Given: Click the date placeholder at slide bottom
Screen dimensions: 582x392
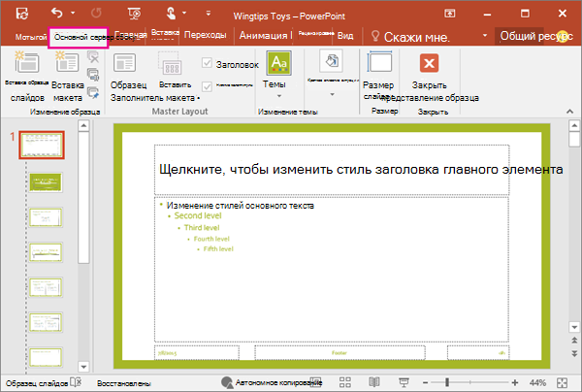Looking at the screenshot, I should (197, 352).
